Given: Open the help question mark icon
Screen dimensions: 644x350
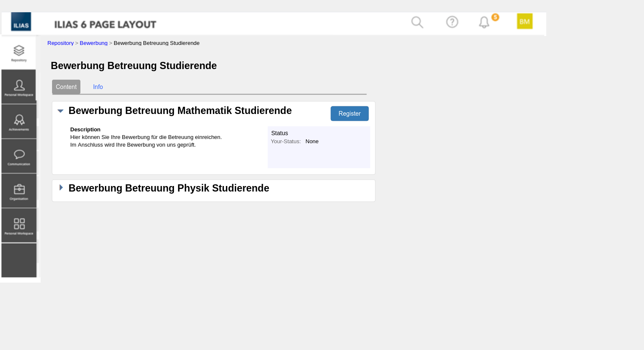Looking at the screenshot, I should (x=452, y=22).
